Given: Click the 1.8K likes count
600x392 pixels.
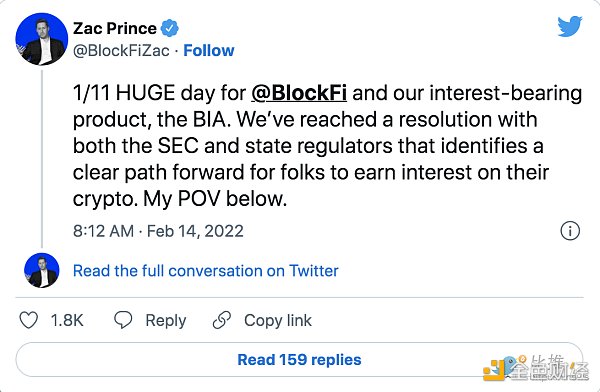Looking at the screenshot, I should 67,320.
